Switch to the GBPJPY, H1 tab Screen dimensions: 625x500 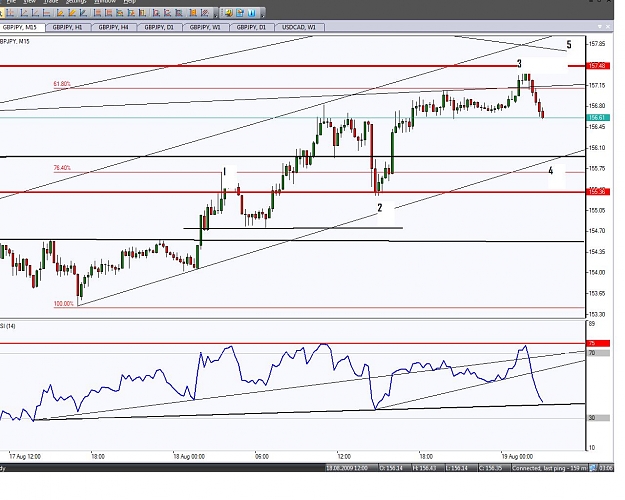[x=68, y=27]
